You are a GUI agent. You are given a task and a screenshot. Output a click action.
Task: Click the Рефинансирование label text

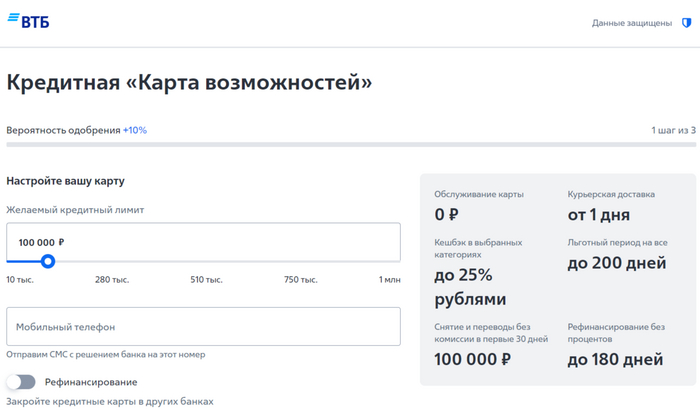click(91, 382)
